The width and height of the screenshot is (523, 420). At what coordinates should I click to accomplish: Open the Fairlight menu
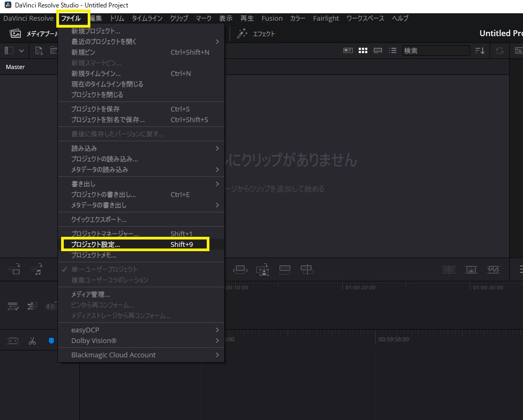click(326, 19)
